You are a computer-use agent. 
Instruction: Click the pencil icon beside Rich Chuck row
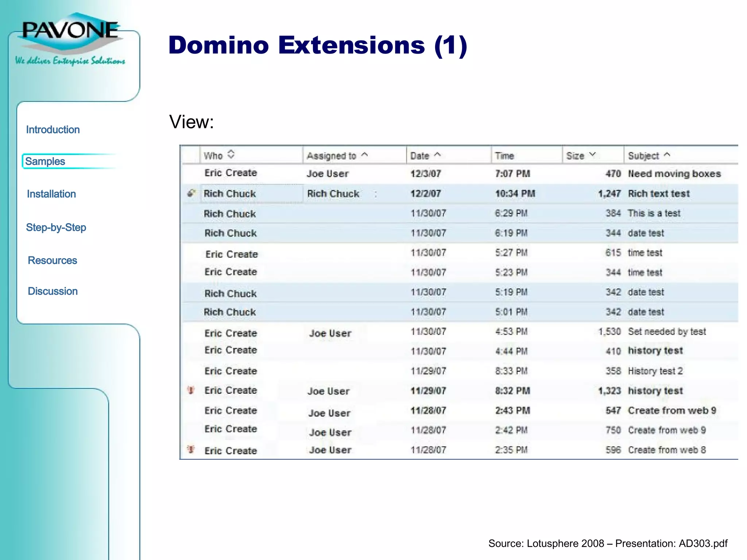(x=191, y=193)
